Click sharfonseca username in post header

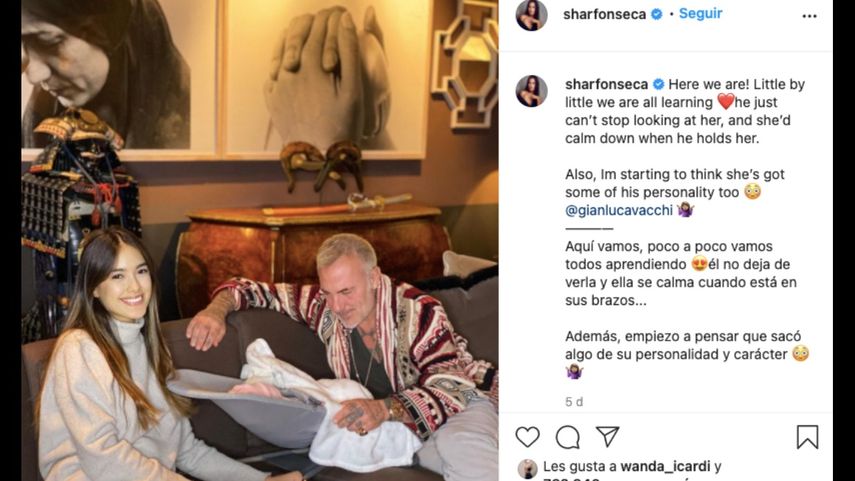pyautogui.click(x=604, y=14)
